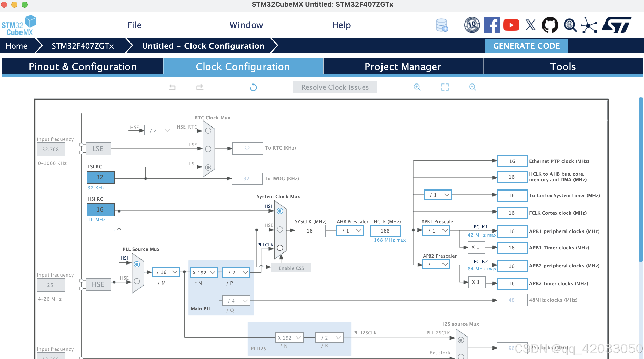Select PLLCLK in System Clock Mux
644x359 pixels.
[x=280, y=248]
